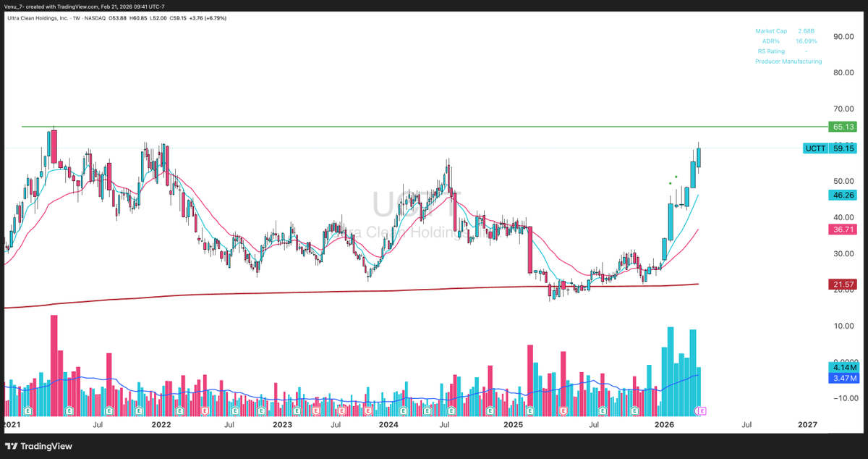Click 40.00 on the price axis
The width and height of the screenshot is (868, 459).
pyautogui.click(x=843, y=217)
